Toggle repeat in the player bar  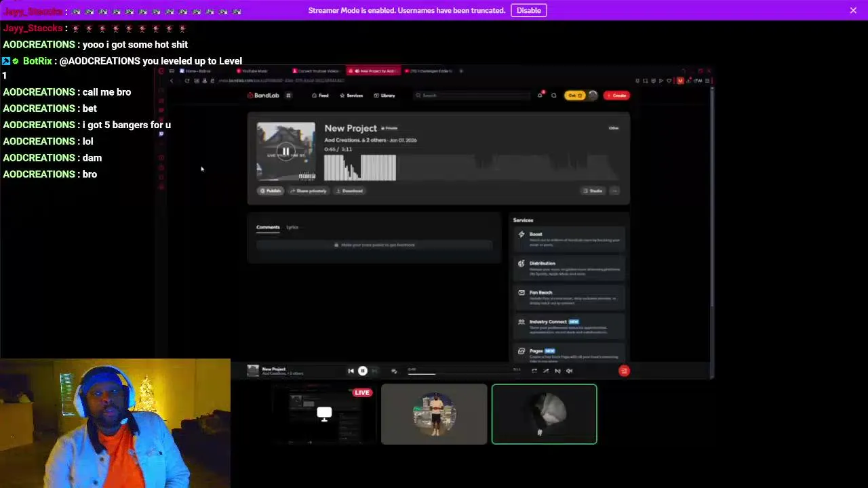pos(534,371)
